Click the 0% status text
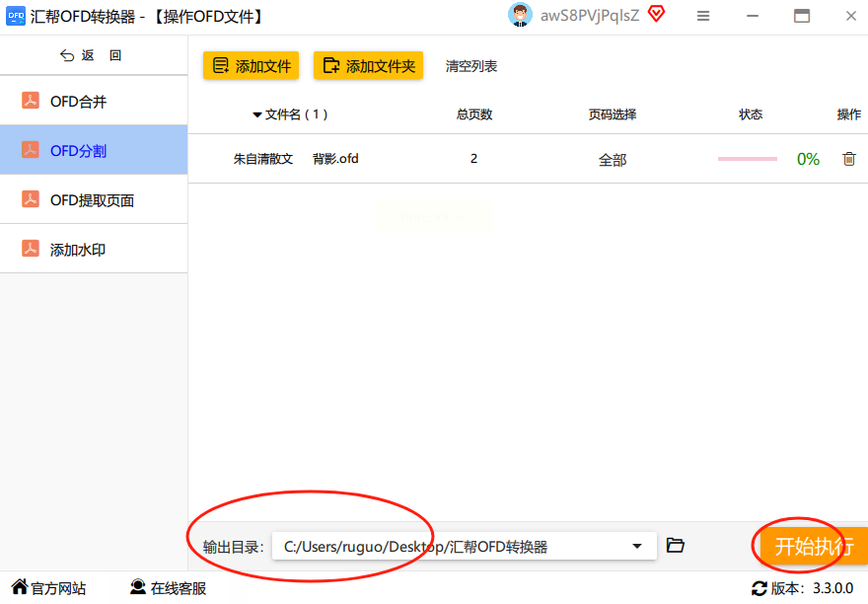Image resolution: width=868 pixels, height=604 pixels. click(808, 160)
